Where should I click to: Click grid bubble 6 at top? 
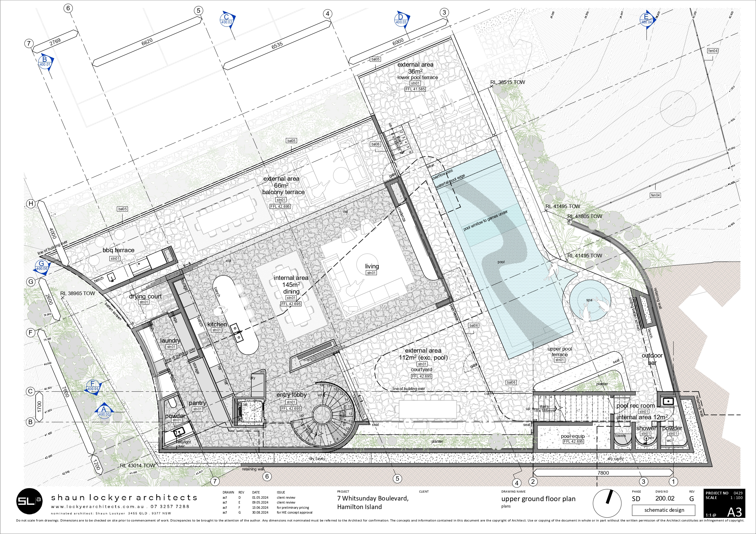(x=68, y=8)
